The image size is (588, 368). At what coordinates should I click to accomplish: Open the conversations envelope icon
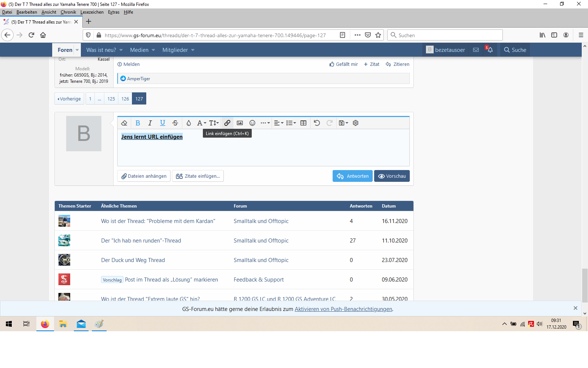pyautogui.click(x=476, y=50)
